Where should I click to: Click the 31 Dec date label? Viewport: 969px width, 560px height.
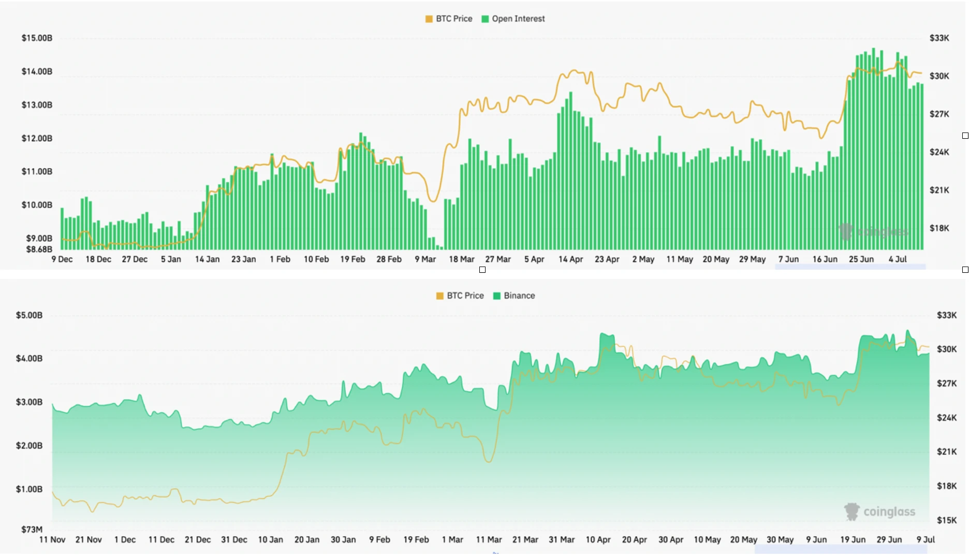[234, 540]
